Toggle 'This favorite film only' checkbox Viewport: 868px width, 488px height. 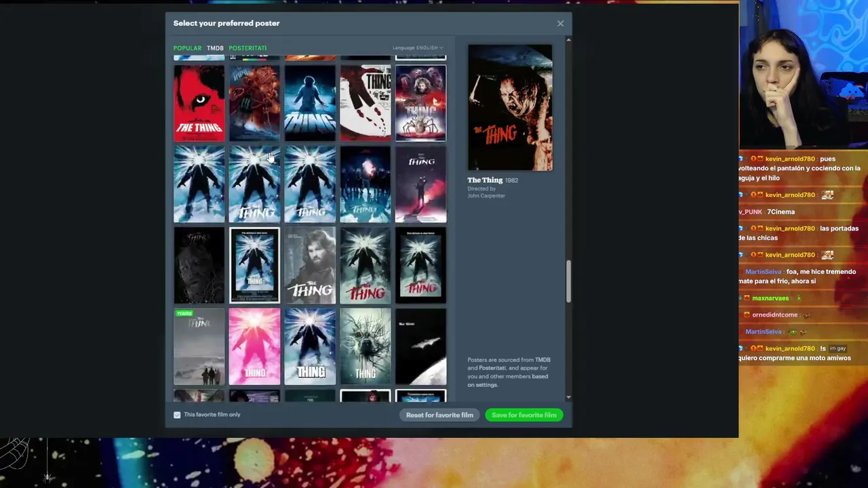pos(177,415)
